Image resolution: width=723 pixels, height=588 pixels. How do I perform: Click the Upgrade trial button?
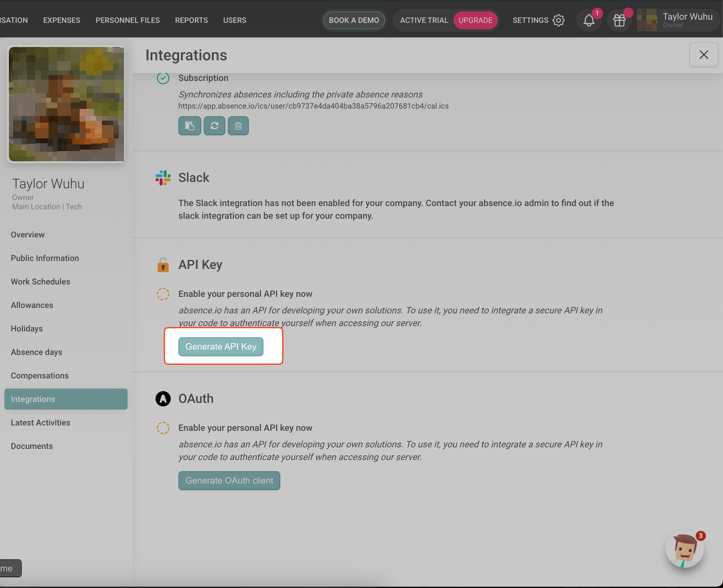point(475,20)
